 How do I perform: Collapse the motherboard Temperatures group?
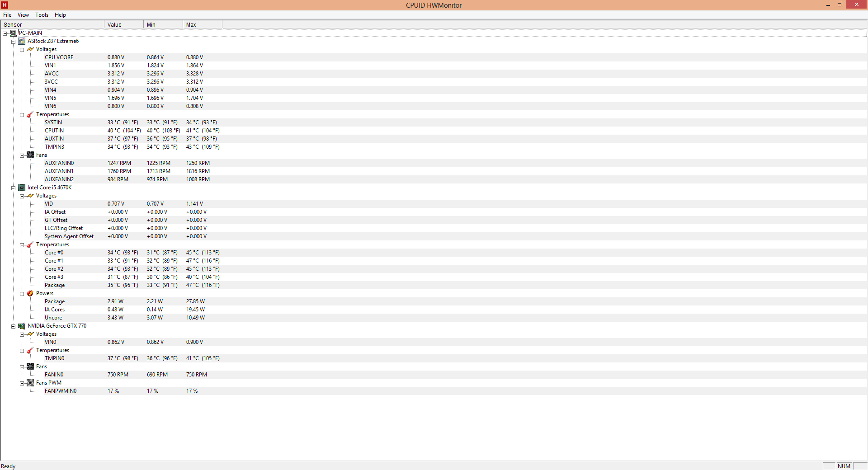pos(22,115)
